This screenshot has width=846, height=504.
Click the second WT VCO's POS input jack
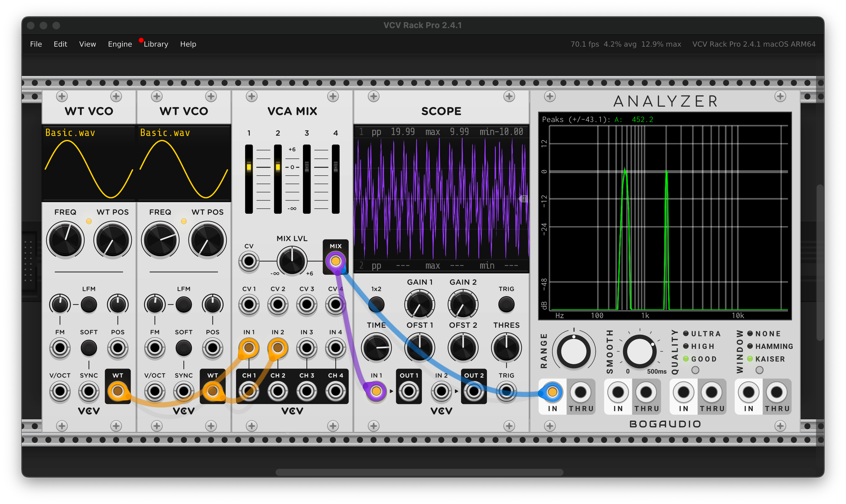(212, 348)
